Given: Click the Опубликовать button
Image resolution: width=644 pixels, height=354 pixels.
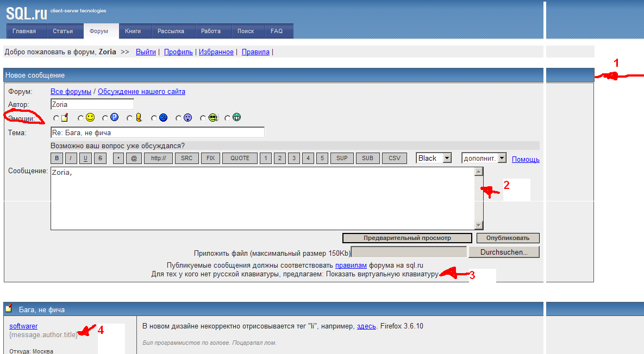Looking at the screenshot, I should [508, 238].
